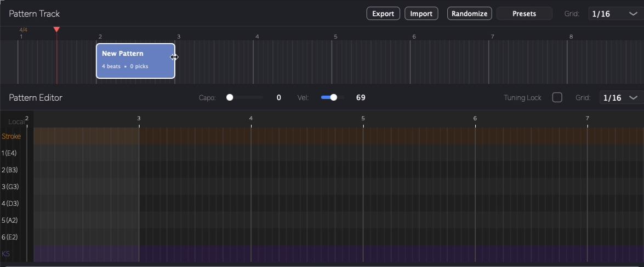Click the 6 (E2) string label
Image resolution: width=644 pixels, height=267 pixels.
[10, 237]
